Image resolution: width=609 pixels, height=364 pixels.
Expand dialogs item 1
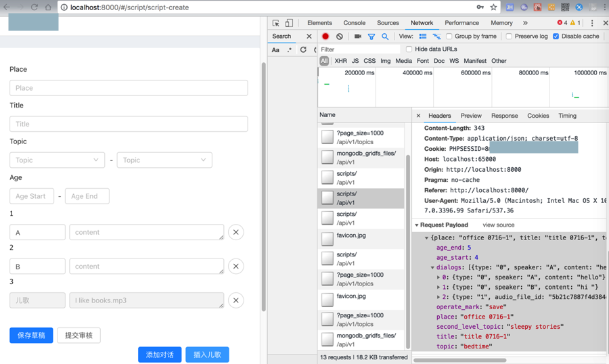(438, 288)
